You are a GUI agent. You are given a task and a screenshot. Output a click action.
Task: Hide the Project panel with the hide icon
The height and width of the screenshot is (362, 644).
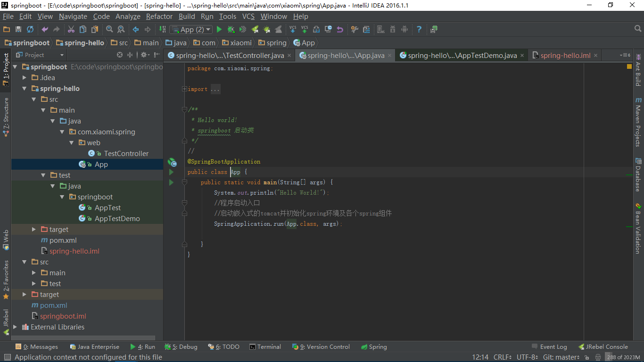click(157, 55)
